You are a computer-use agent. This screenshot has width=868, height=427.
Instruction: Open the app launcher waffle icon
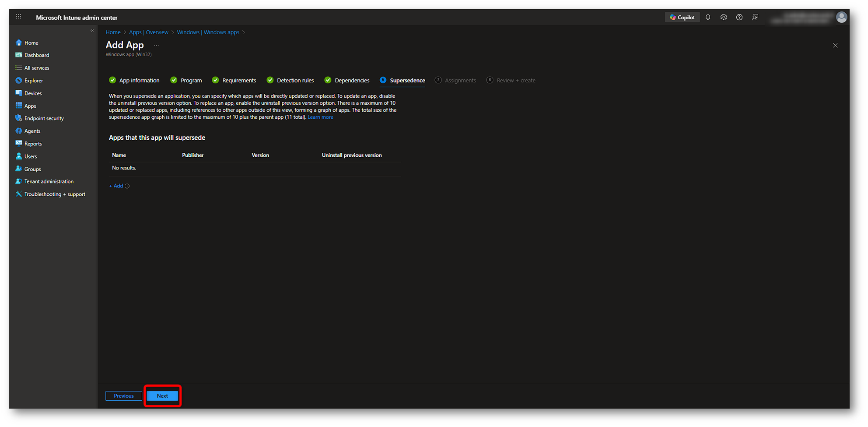18,17
